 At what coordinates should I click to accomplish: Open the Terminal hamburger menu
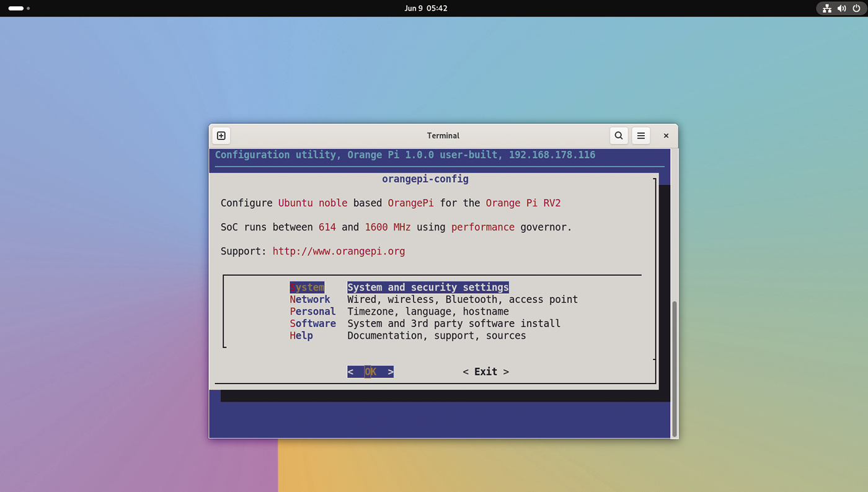[640, 135]
